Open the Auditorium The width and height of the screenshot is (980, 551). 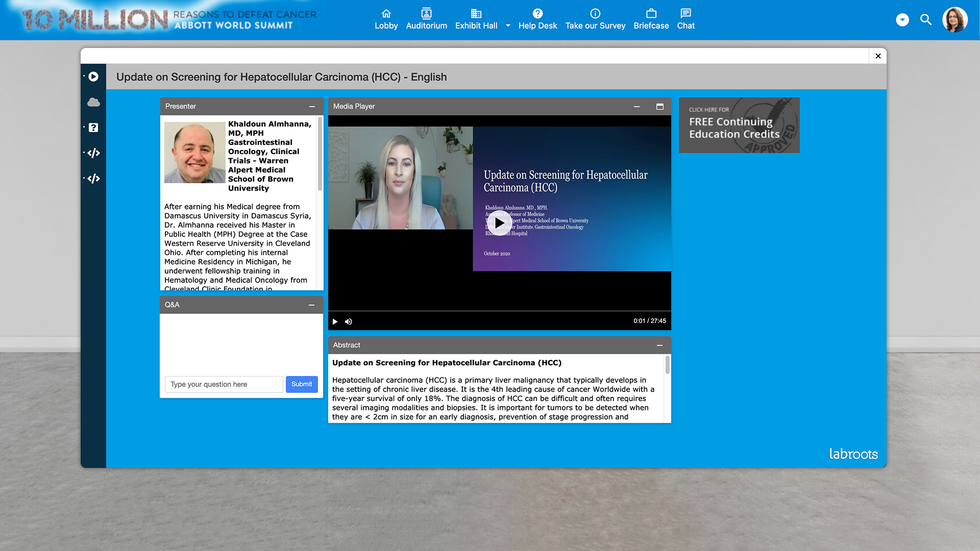426,19
